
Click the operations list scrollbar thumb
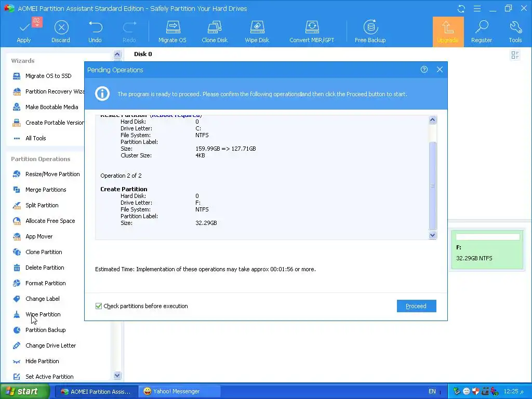[x=432, y=185]
